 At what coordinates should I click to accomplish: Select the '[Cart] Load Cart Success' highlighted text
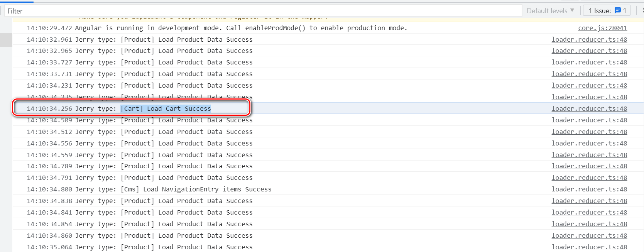[x=166, y=108]
